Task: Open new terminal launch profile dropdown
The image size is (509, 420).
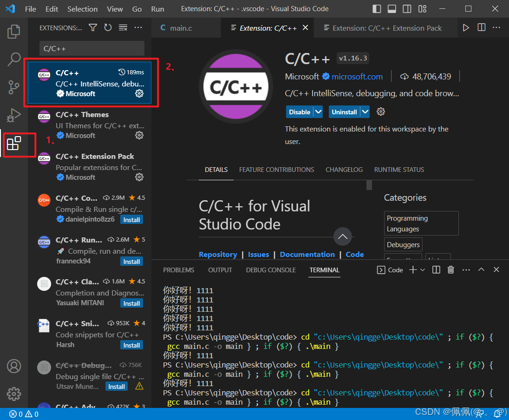Action: 422,269
